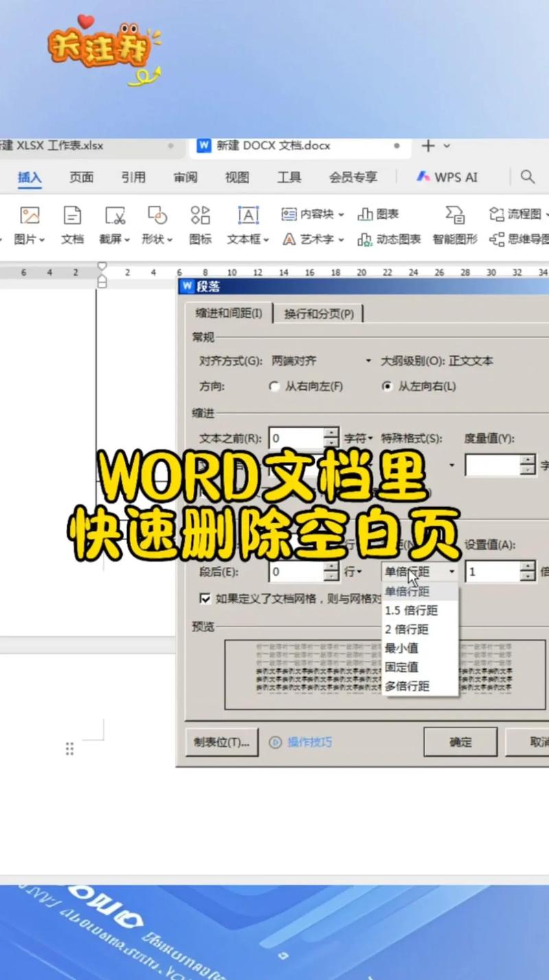Click the 图标 icons tool
The width and height of the screenshot is (549, 980).
coord(200,226)
